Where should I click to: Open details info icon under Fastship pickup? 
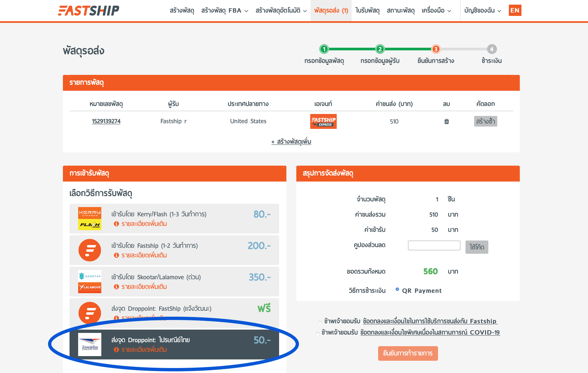tap(116, 255)
